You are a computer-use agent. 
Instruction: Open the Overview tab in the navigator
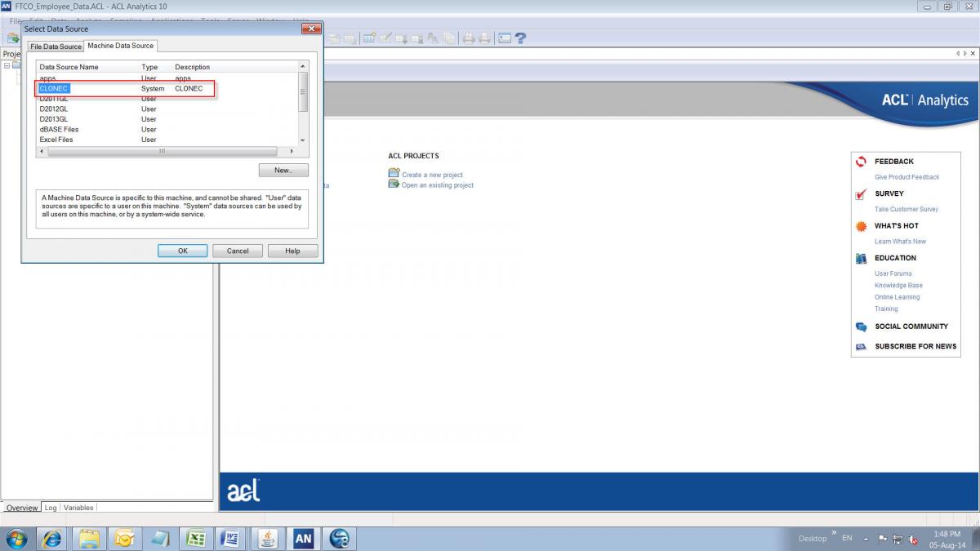click(x=22, y=508)
